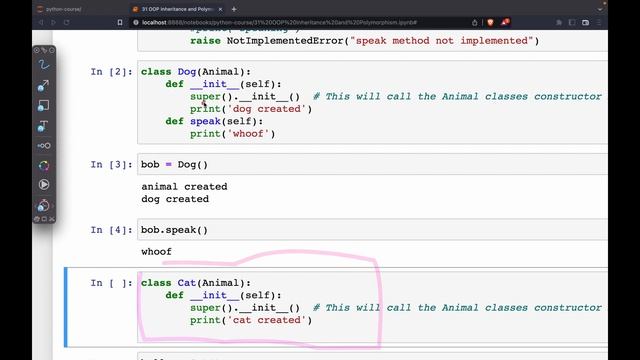Click the empty In [ ]: cell prompt
The image size is (640, 360).
click(111, 283)
